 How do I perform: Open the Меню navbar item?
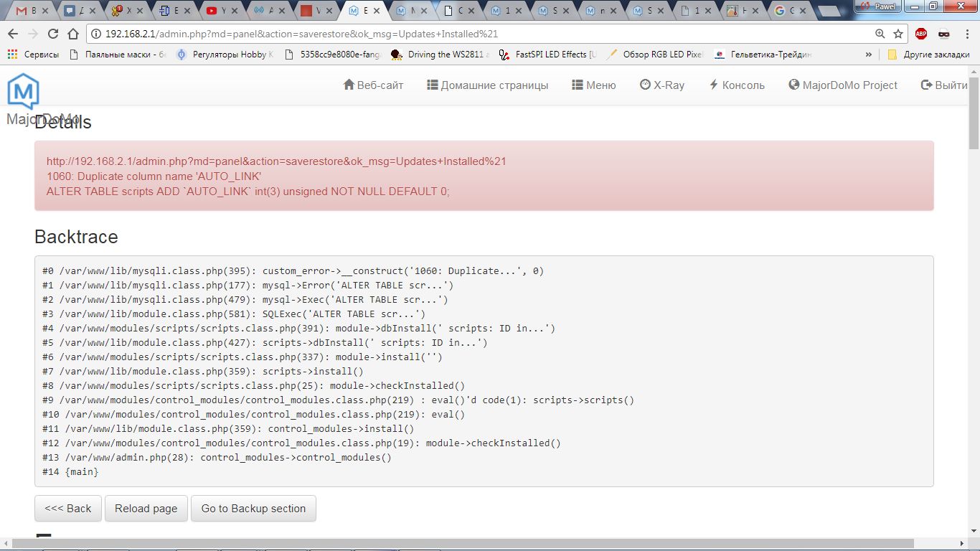(x=593, y=85)
